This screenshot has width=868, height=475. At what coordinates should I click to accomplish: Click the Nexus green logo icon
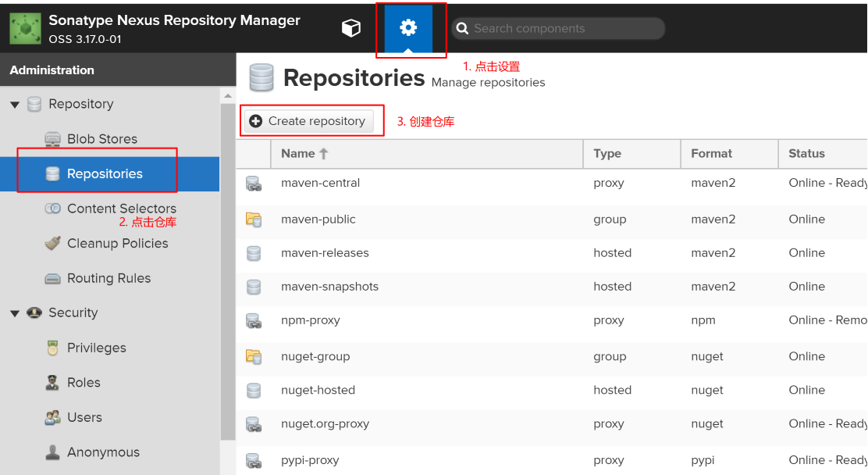(25, 28)
